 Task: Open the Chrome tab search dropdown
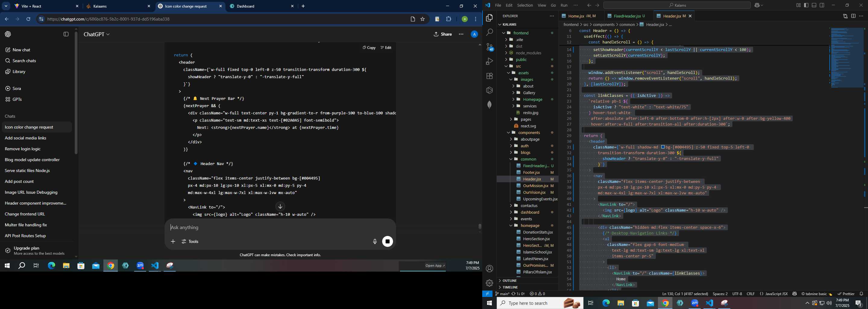pos(6,6)
